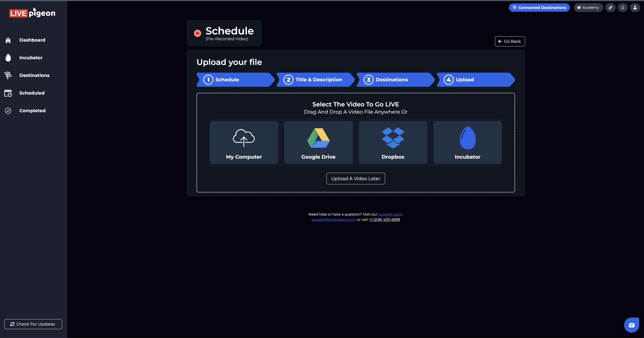The width and height of the screenshot is (644, 338).
Task: Click the LIVE pigeon logo
Action: click(32, 13)
